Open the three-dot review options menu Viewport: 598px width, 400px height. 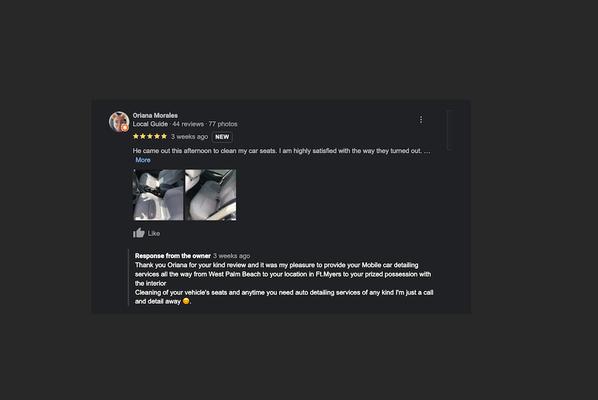(421, 120)
